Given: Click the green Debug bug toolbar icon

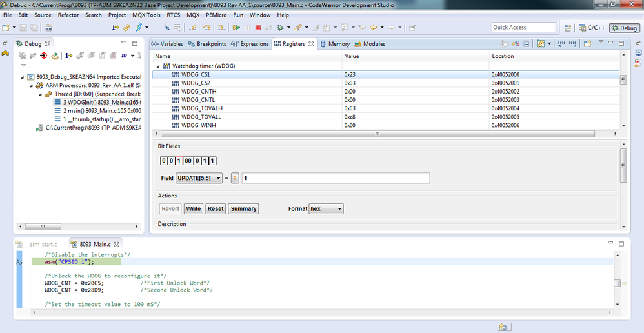Looking at the screenshot, I should (281, 28).
